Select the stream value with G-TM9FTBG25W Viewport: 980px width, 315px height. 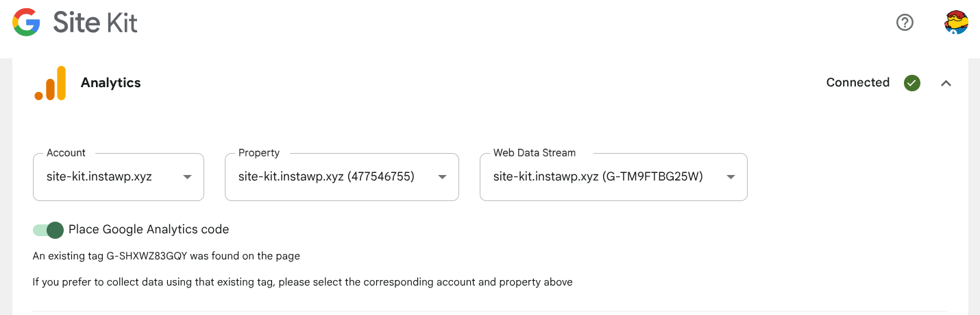pyautogui.click(x=598, y=177)
